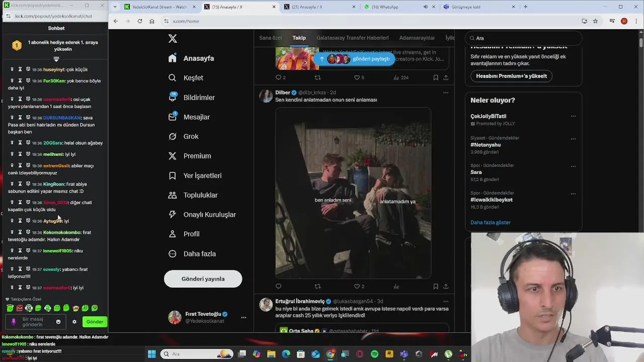Open options for #icwaikikiboykot trend
Viewport: 644px width, 362px height.
coord(573,194)
